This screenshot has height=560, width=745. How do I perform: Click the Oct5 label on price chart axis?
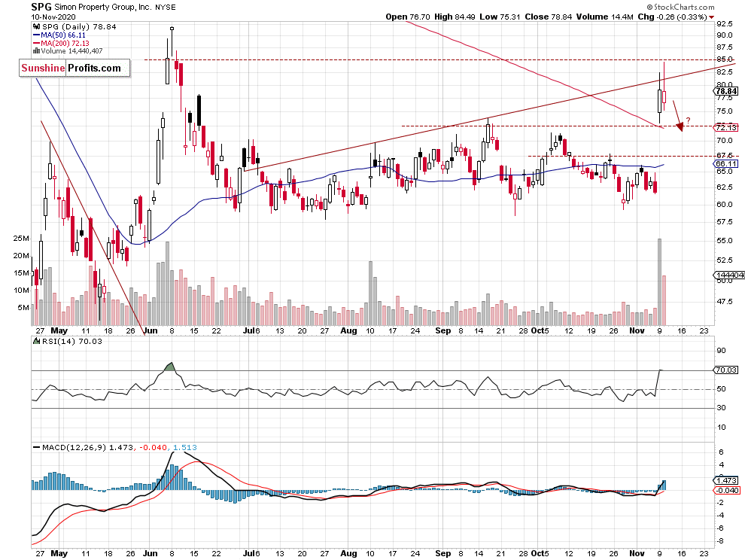pos(540,330)
